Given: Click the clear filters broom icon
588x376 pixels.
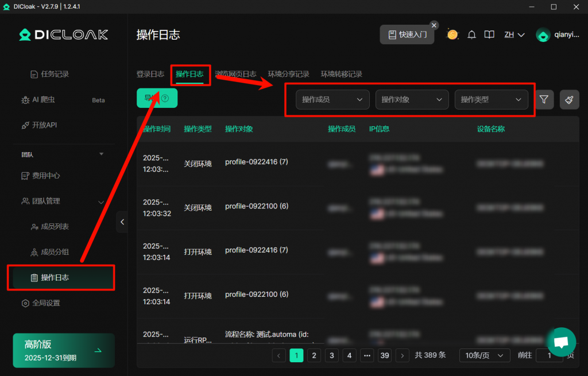Looking at the screenshot, I should pos(569,99).
